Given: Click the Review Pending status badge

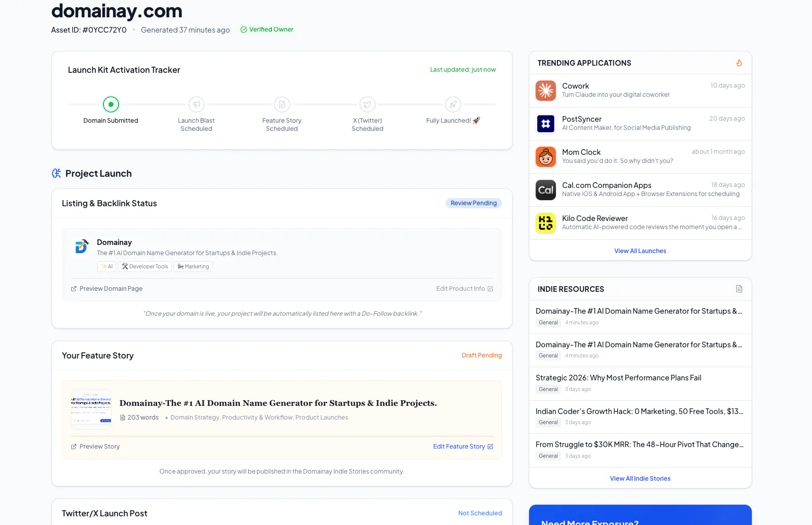Looking at the screenshot, I should (x=473, y=203).
